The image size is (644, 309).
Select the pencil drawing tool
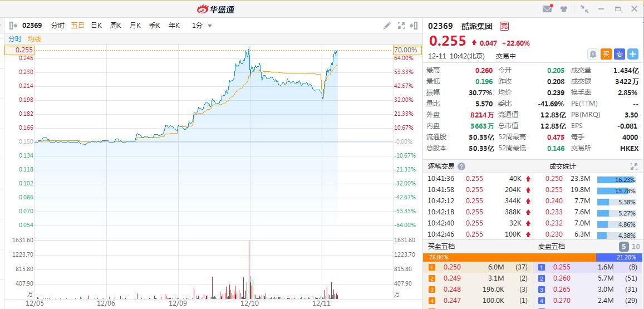click(x=387, y=25)
